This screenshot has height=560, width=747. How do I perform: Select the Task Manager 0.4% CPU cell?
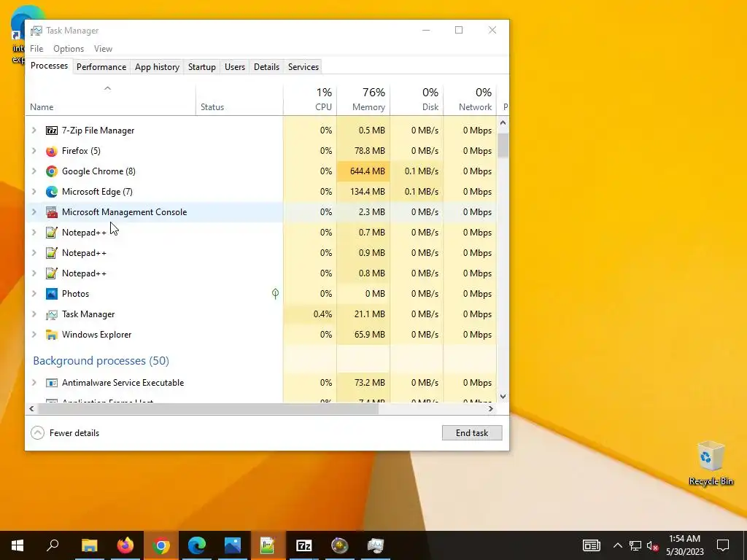(x=310, y=314)
